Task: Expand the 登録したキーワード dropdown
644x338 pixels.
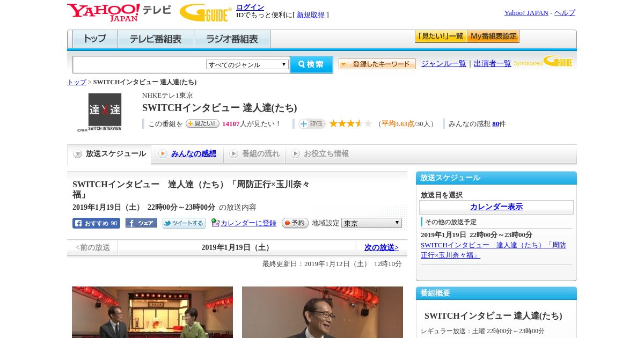Action: point(377,64)
